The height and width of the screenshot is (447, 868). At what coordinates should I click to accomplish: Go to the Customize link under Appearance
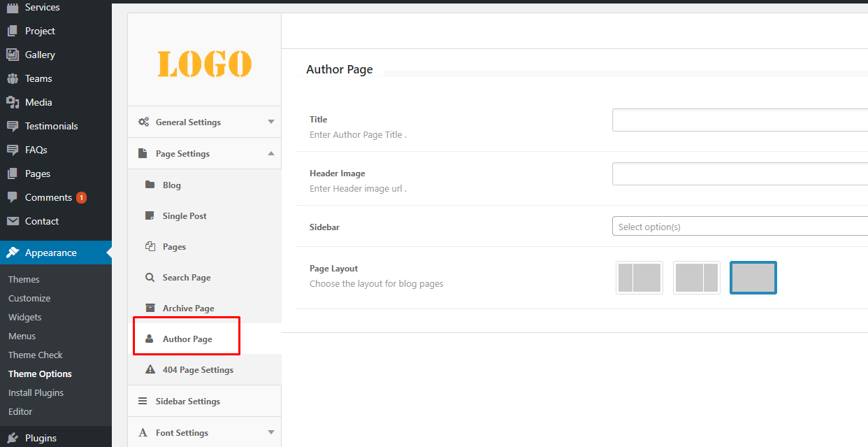[29, 298]
